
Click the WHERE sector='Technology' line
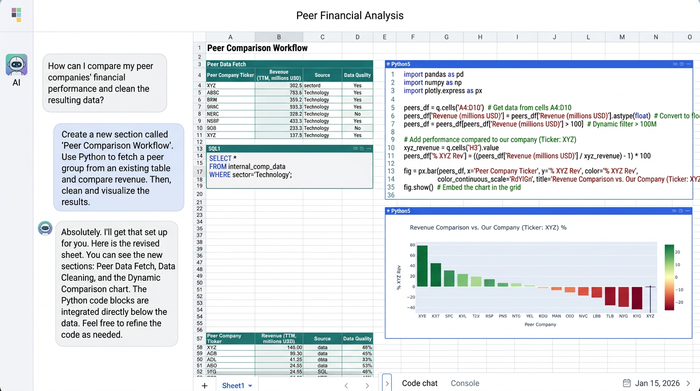point(250,175)
